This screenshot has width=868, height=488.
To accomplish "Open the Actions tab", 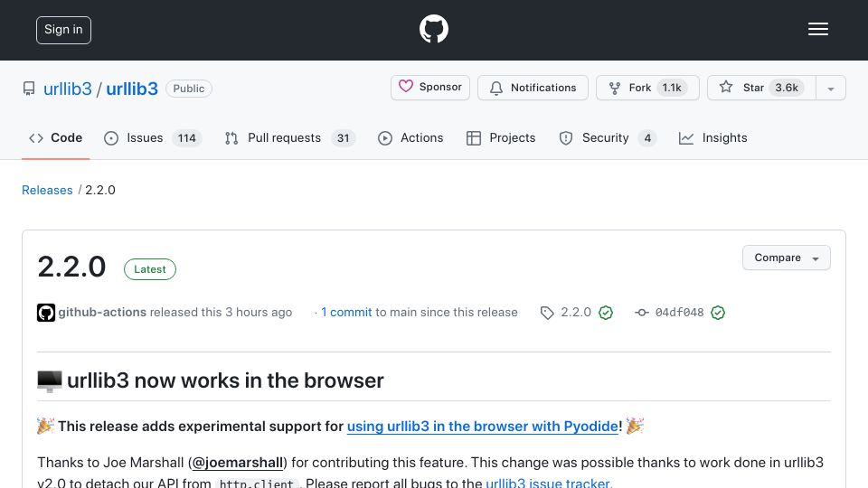I will point(410,137).
